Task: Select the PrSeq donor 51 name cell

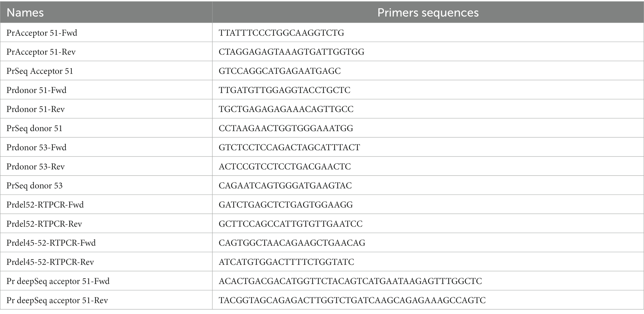Action: 106,128
